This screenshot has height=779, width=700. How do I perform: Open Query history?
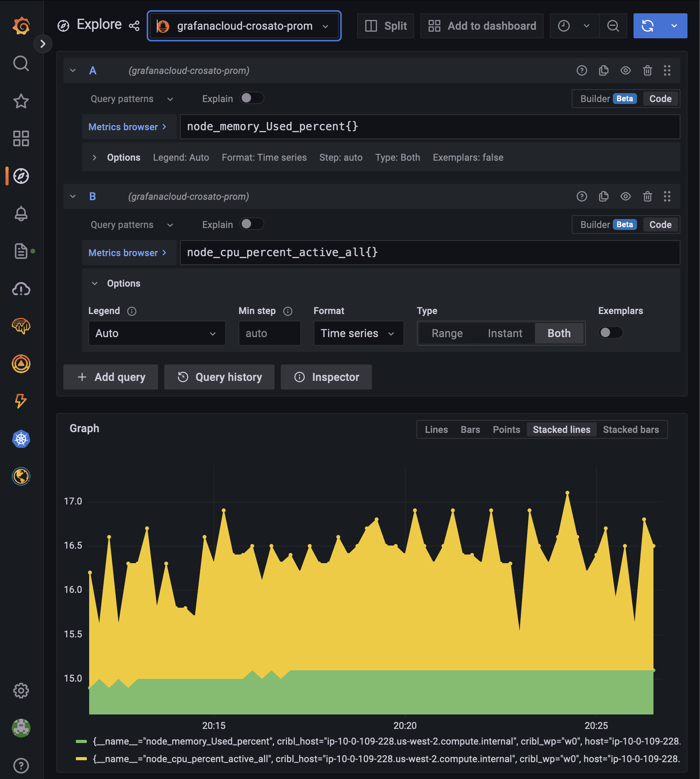click(x=219, y=377)
